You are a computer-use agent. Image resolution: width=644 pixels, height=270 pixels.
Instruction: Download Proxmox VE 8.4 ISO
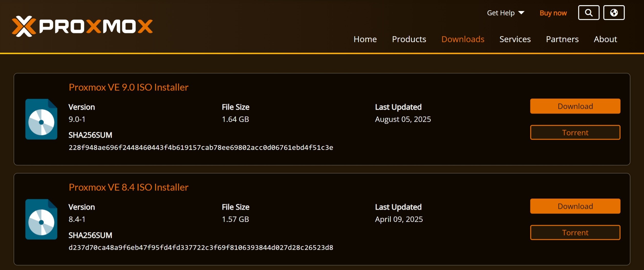coord(575,206)
